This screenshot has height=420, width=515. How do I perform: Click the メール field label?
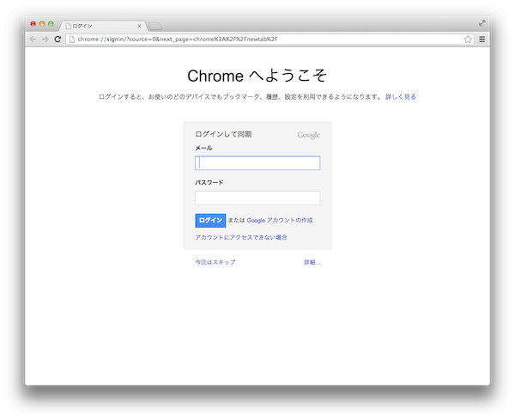(203, 148)
